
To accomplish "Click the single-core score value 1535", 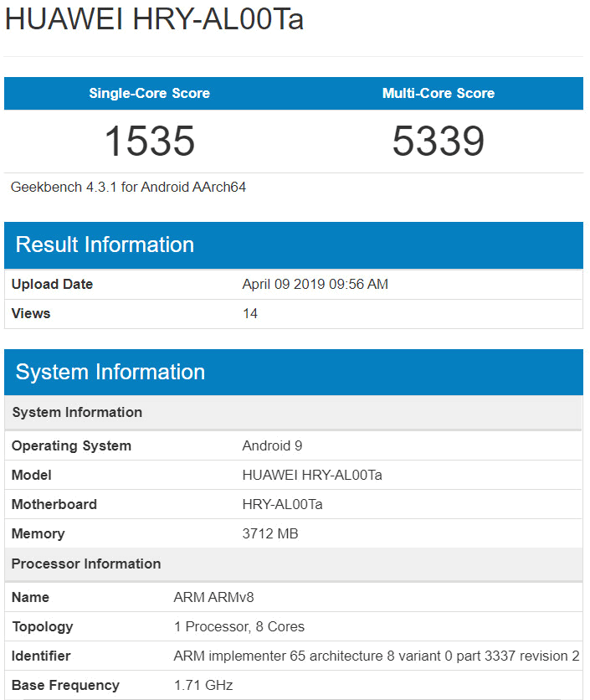I will tap(150, 141).
